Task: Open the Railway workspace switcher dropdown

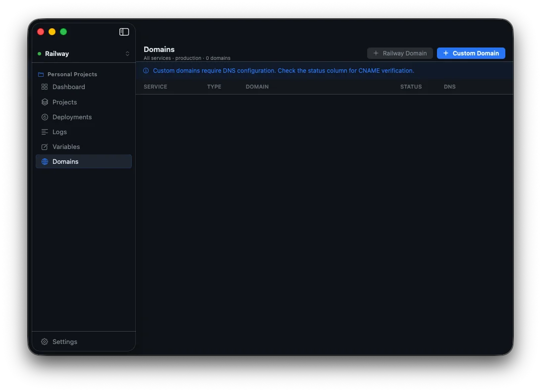Action: coord(127,53)
